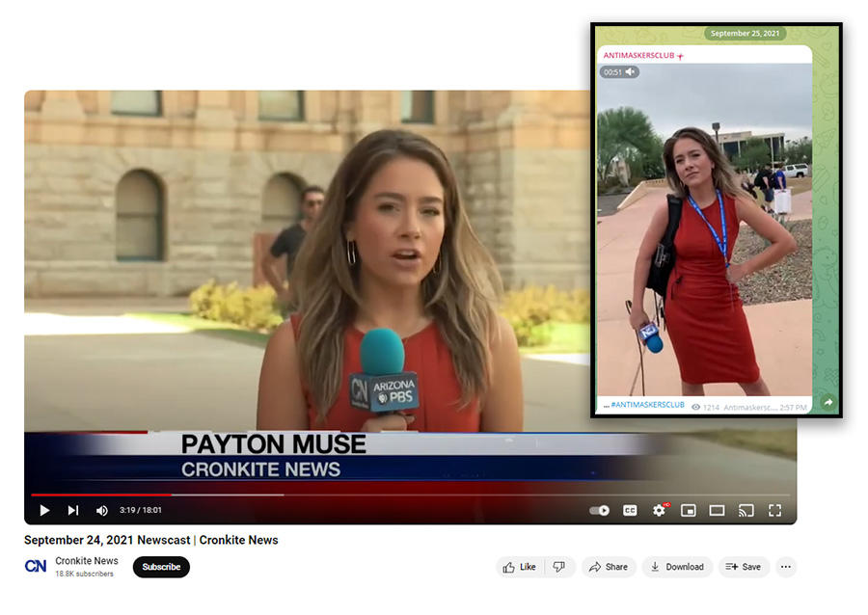This screenshot has height=615, width=868.
Task: Open the video settings gear
Action: click(660, 511)
